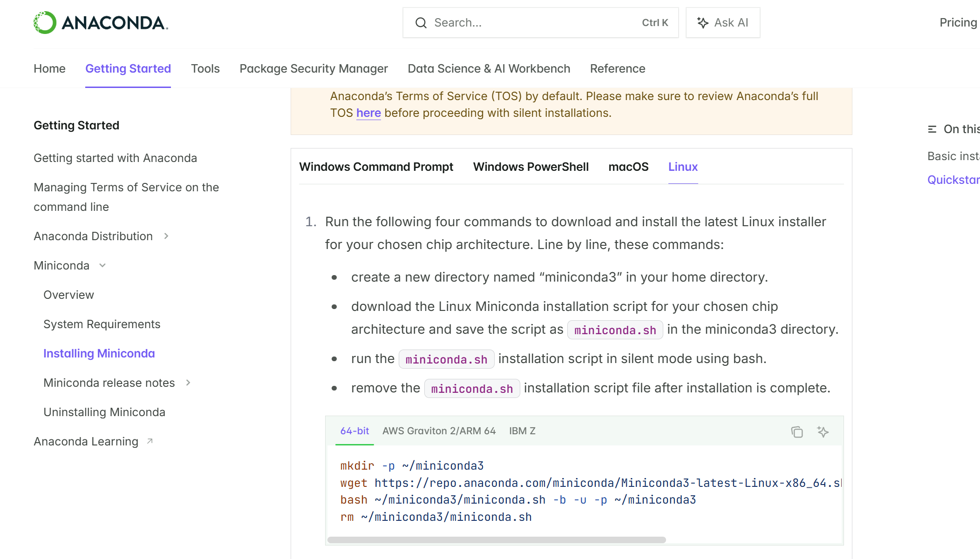
Task: Click the search magnifier icon
Action: (421, 23)
